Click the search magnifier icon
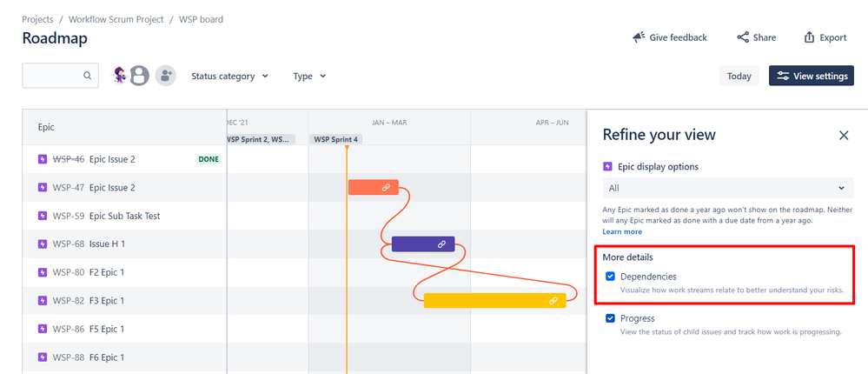Image resolution: width=868 pixels, height=374 pixels. click(88, 76)
